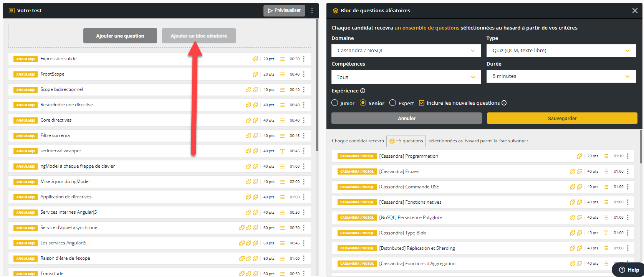Click the text-type icon on setInterval wrapper row
Image resolution: width=644 pixels, height=277 pixels.
(x=282, y=151)
